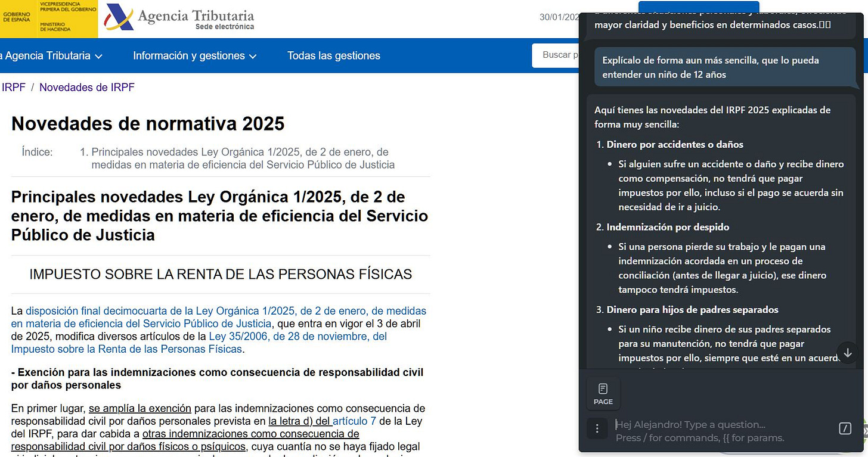The width and height of the screenshot is (868, 457).
Task: Go to IRPF breadcrumb
Action: pos(13,88)
